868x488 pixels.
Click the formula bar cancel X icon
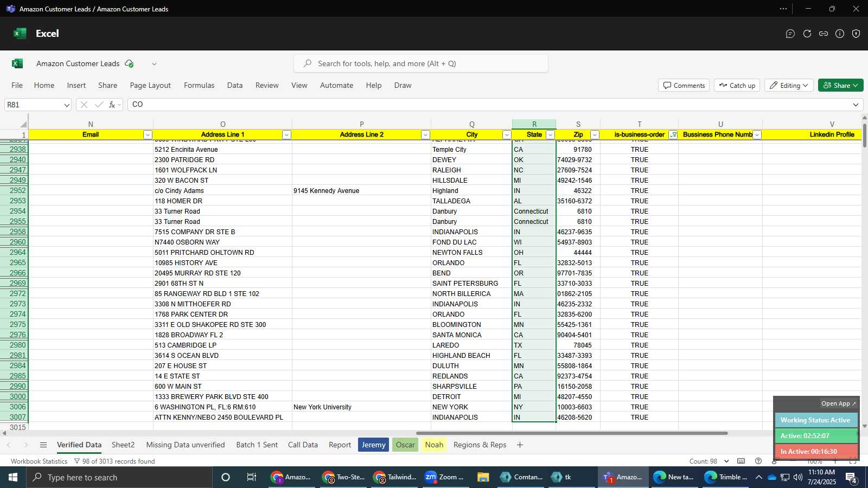[x=84, y=105]
